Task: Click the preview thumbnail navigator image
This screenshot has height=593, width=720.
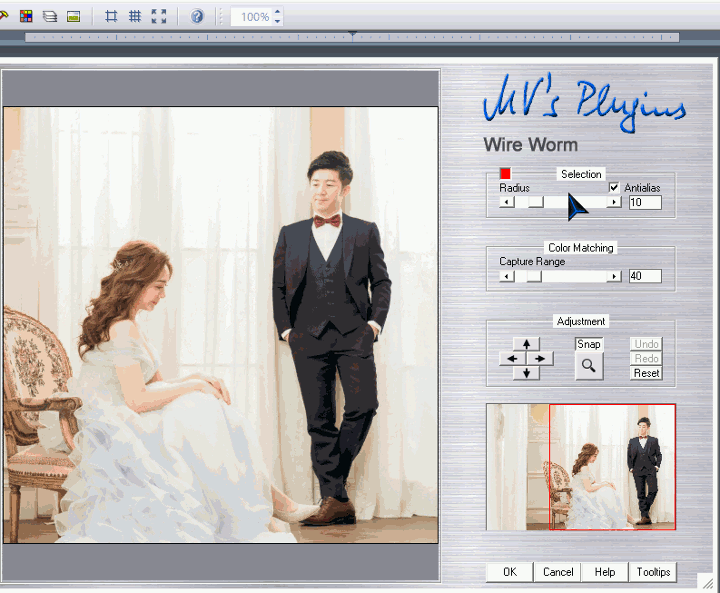Action: (581, 467)
